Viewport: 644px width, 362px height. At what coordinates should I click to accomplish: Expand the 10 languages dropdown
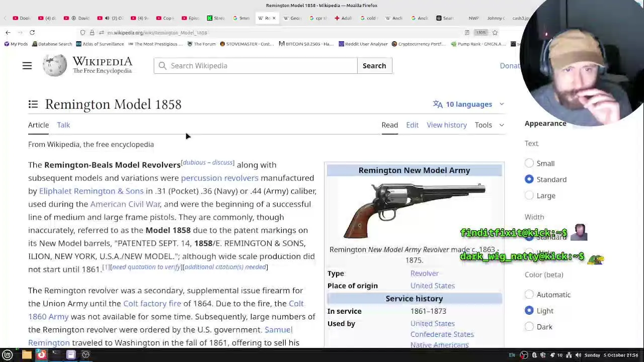pyautogui.click(x=468, y=104)
